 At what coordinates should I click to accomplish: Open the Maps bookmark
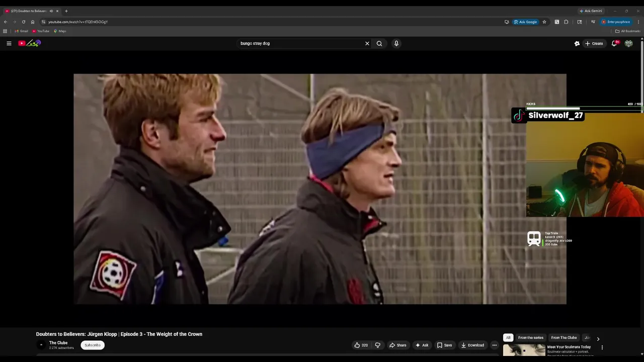click(60, 31)
